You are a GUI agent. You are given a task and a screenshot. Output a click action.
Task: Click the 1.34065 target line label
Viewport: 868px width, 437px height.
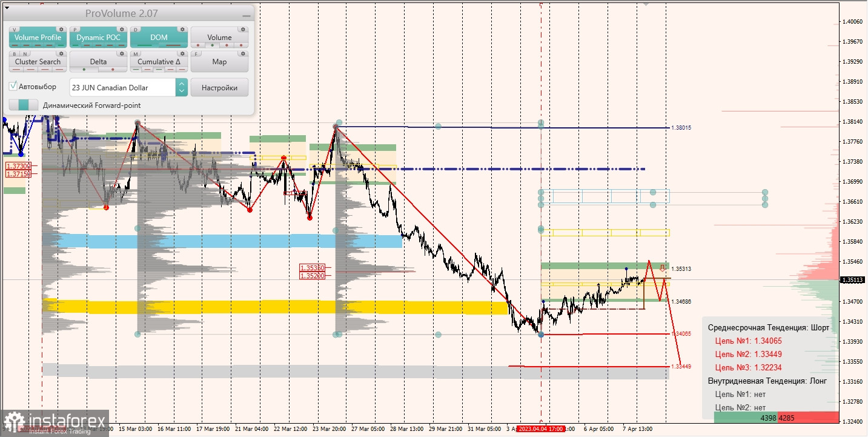coord(681,333)
